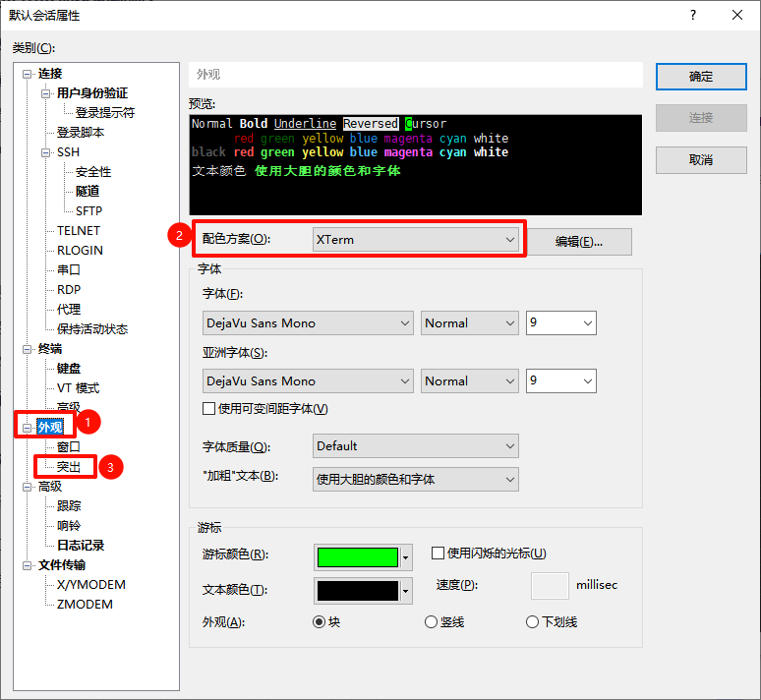This screenshot has width=761, height=700.
Task: Select 文件传输 in the tree
Action: (x=62, y=565)
